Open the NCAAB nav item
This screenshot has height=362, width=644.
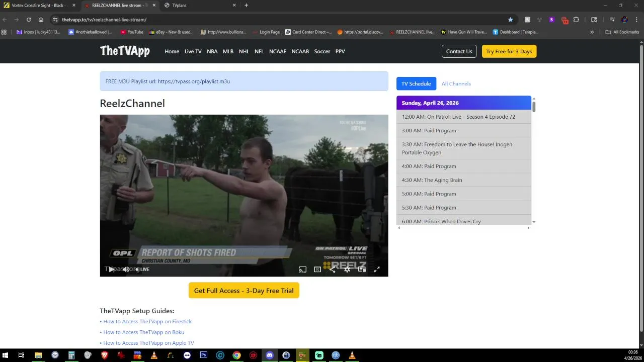click(300, 51)
